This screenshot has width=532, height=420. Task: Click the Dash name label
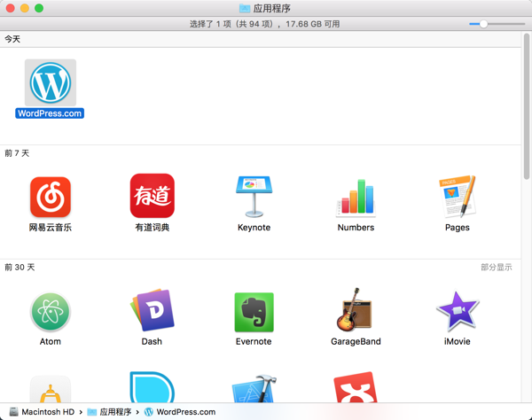click(x=152, y=341)
